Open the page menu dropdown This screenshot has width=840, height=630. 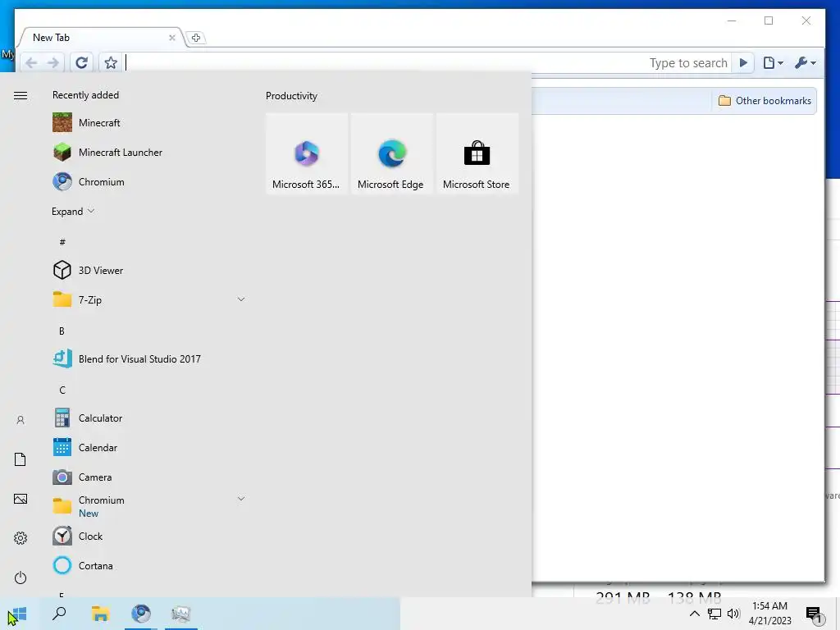point(773,62)
